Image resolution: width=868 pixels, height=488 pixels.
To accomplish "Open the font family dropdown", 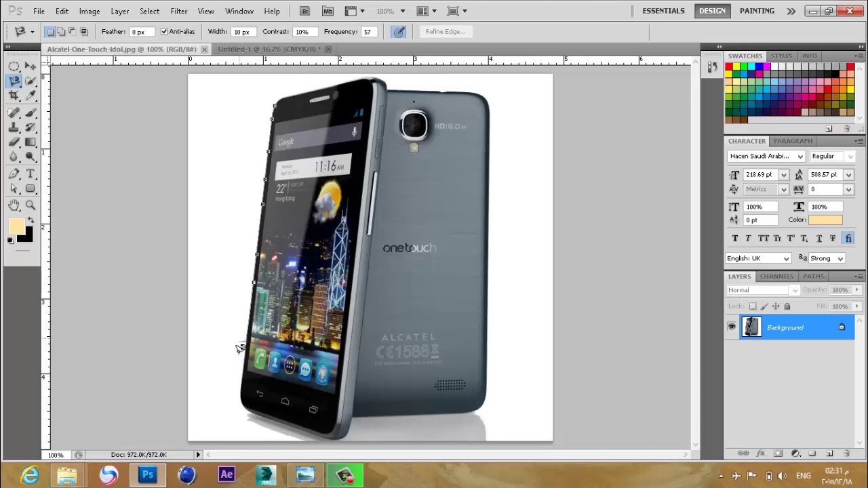I will pos(800,157).
